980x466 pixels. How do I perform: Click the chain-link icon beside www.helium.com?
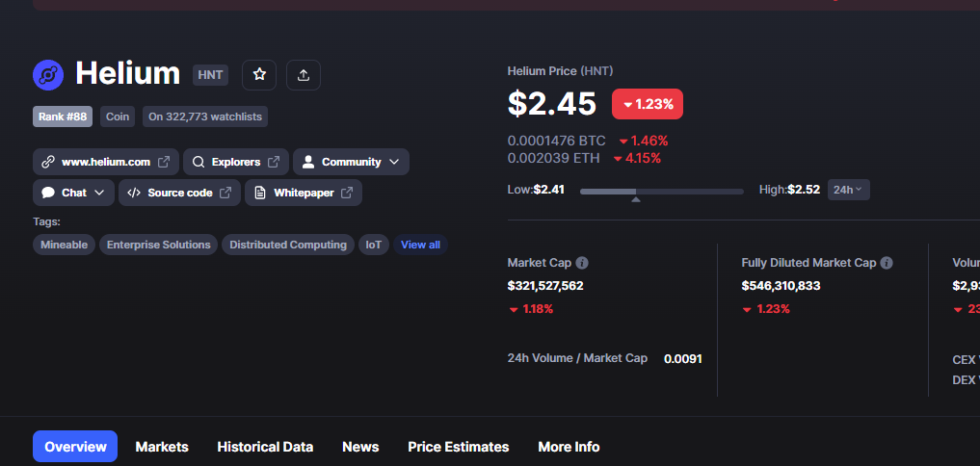pyautogui.click(x=47, y=162)
